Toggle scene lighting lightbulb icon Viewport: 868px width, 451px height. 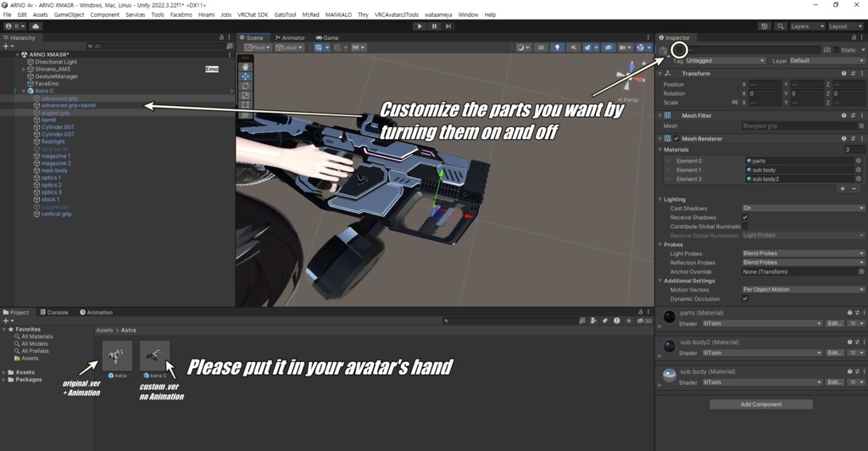point(557,47)
